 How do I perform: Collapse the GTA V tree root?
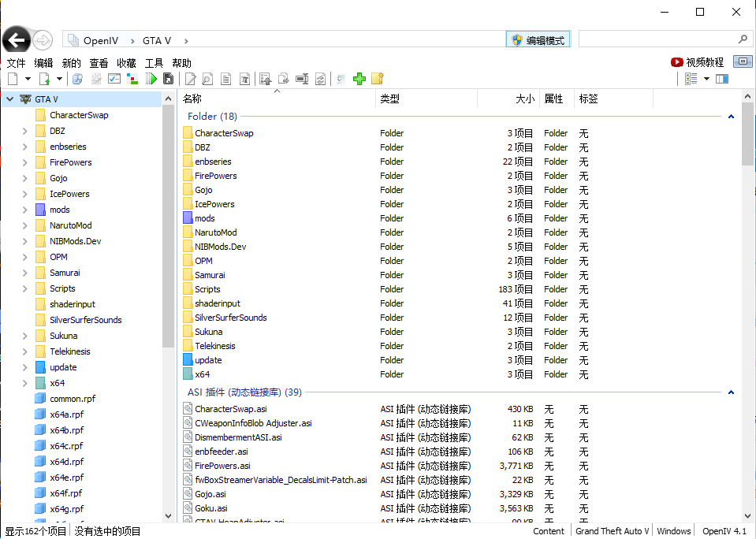point(9,99)
